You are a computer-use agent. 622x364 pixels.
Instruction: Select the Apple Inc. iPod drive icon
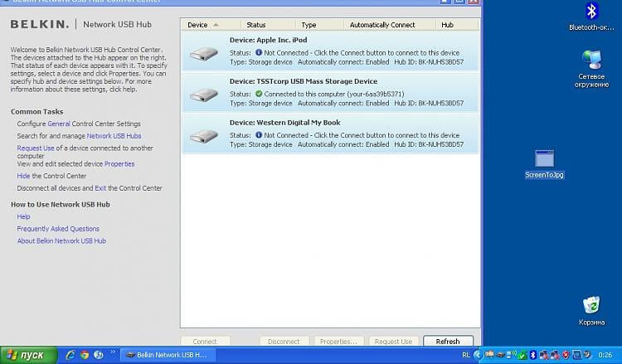coord(204,54)
